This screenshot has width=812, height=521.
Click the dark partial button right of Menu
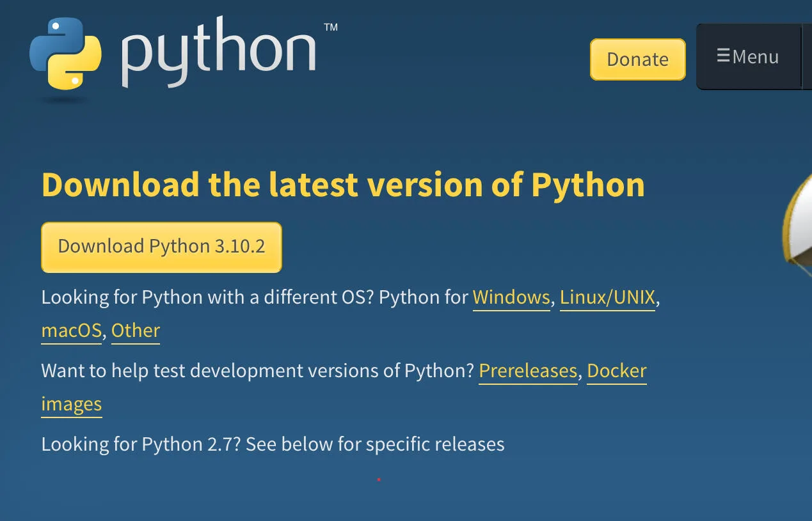coord(807,57)
